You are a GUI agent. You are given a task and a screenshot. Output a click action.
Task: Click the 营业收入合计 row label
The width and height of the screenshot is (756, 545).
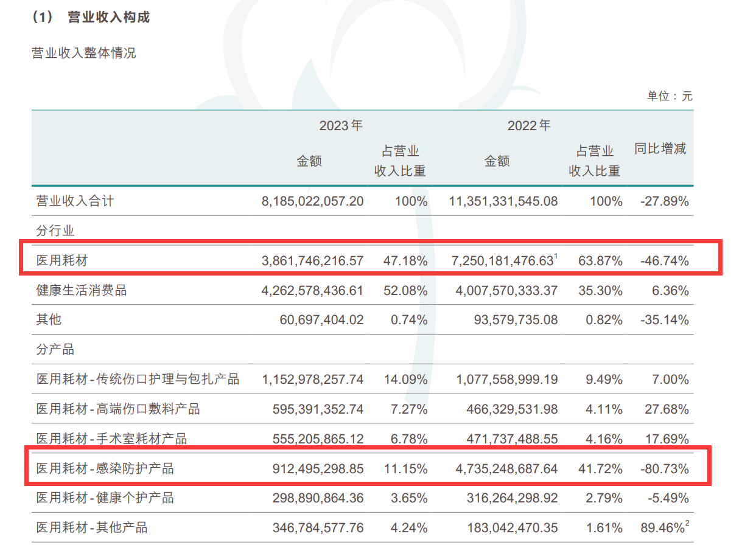(75, 201)
